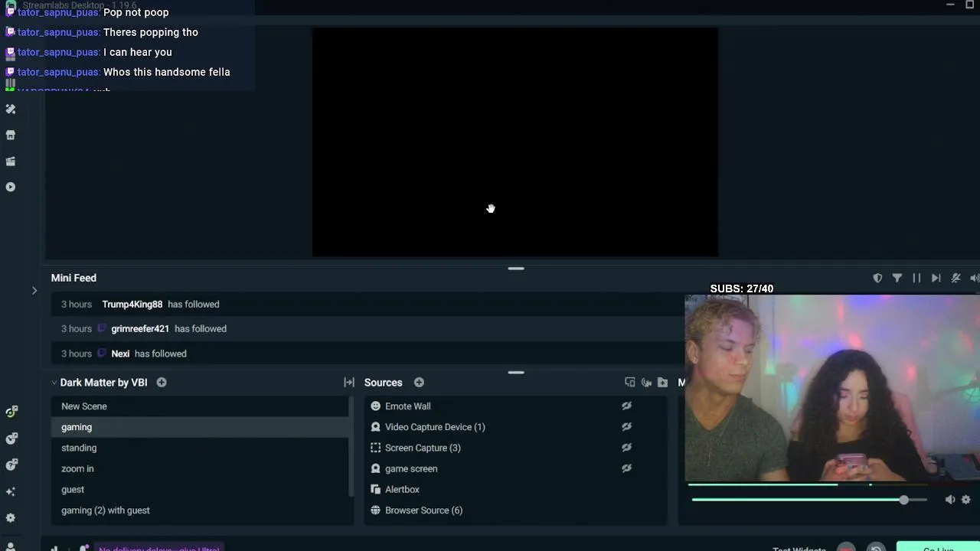The image size is (980, 551).
Task: Open the App Store icon in the sidebar
Action: [11, 135]
